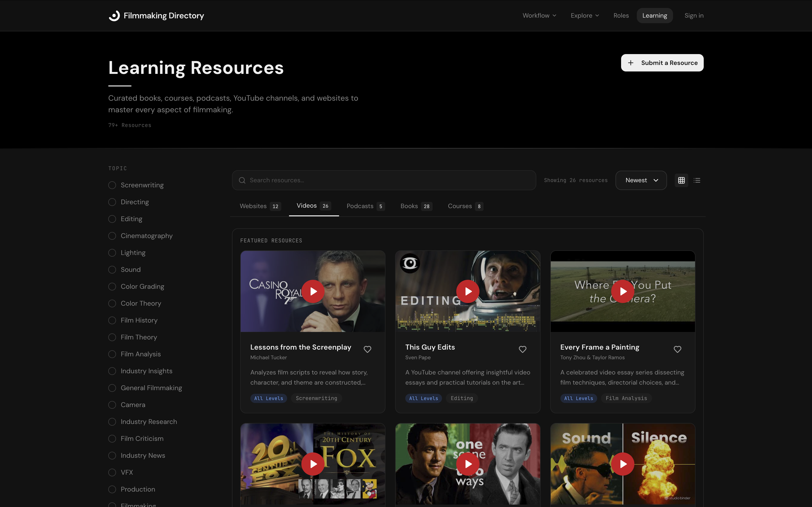Favorite Every Frame a Painting
The width and height of the screenshot is (812, 507).
(x=677, y=349)
